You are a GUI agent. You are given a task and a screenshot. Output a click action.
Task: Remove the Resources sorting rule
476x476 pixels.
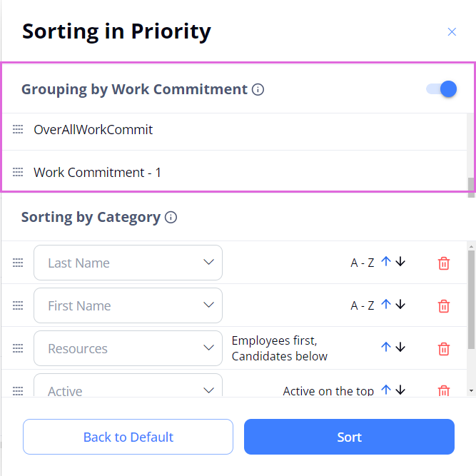pyautogui.click(x=444, y=348)
